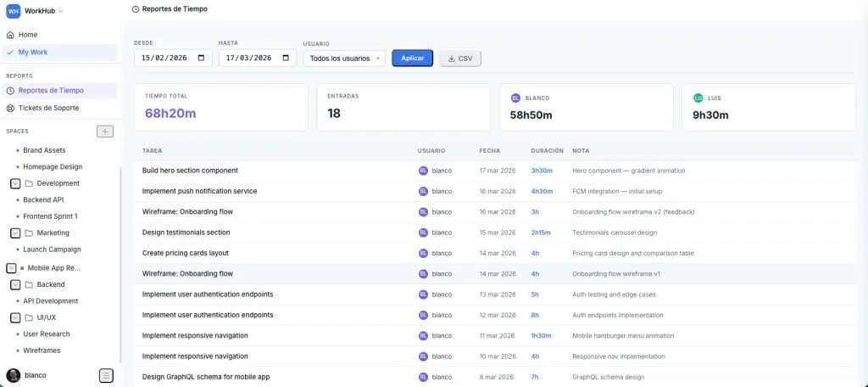The width and height of the screenshot is (868, 387).
Task: Click the Backend folder icon
Action: tap(30, 284)
